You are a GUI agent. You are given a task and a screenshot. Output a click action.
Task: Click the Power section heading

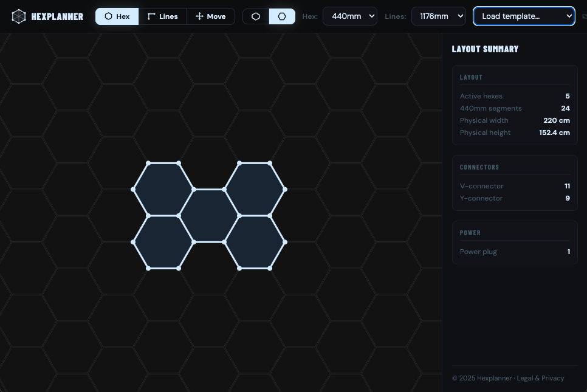[x=470, y=233]
